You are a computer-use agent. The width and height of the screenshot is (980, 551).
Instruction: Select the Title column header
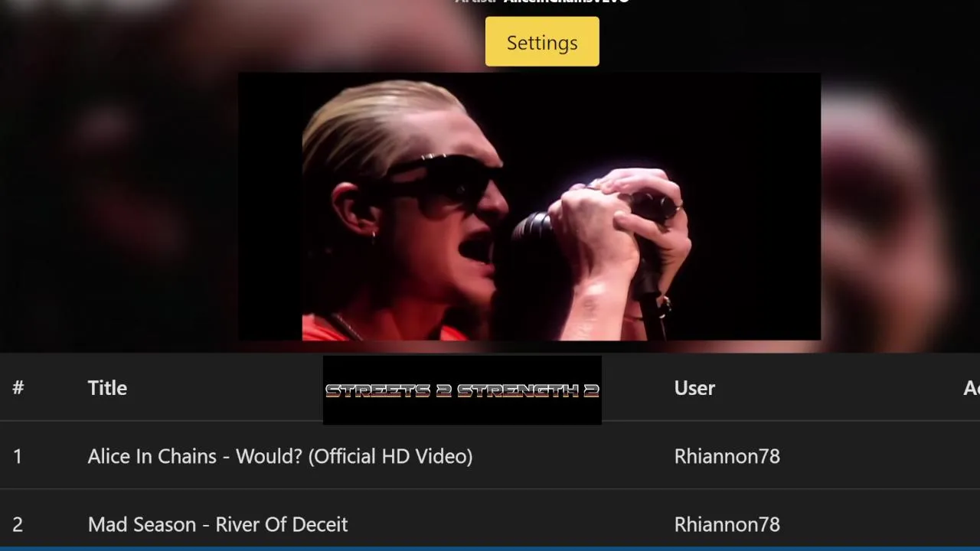107,388
